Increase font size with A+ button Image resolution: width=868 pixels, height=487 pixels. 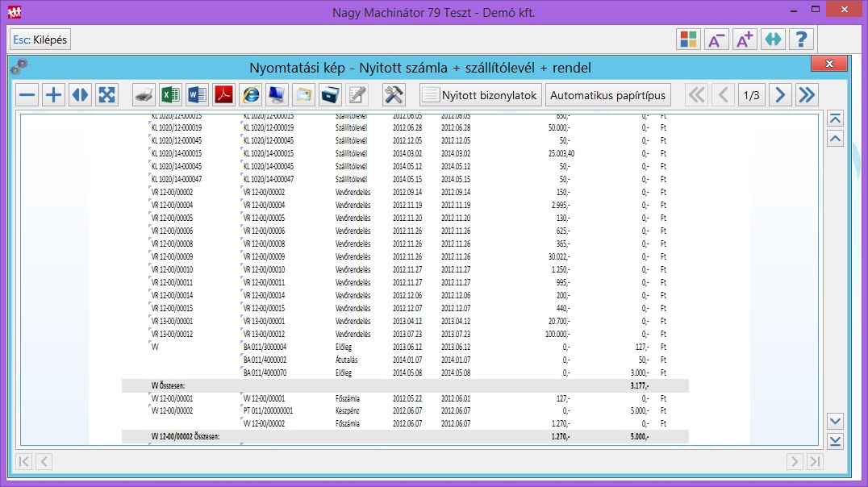[745, 40]
